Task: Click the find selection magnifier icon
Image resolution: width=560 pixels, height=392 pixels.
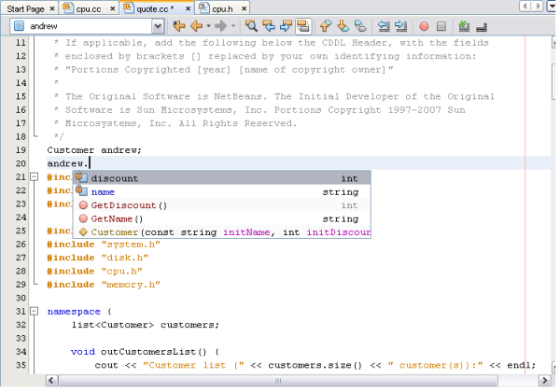Action: tap(252, 26)
